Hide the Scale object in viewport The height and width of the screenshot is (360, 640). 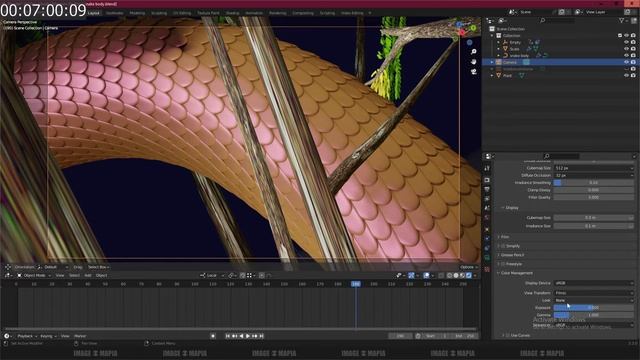[626, 49]
